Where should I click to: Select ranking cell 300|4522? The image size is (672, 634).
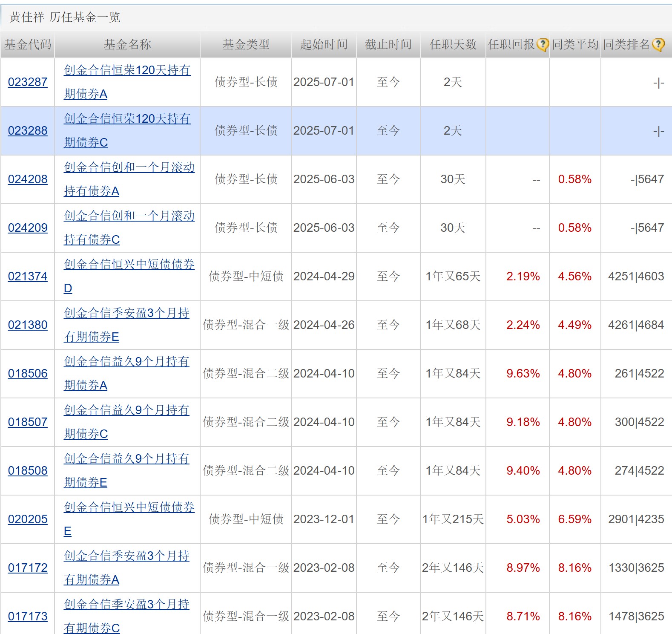(x=639, y=422)
